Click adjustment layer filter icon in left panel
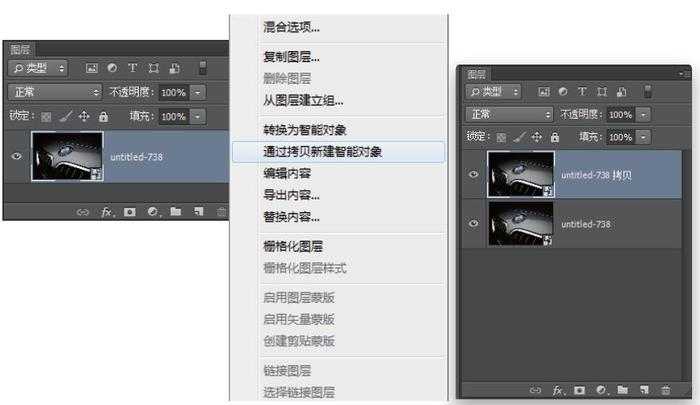This screenshot has height=405, width=700. pos(112,68)
